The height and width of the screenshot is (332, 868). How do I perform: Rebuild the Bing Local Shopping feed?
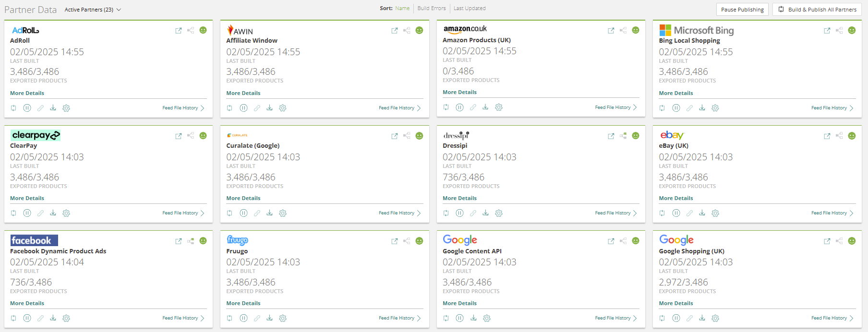point(662,108)
